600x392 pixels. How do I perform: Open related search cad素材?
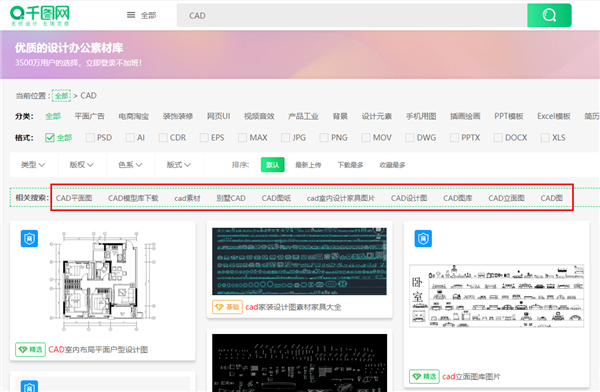point(187,198)
